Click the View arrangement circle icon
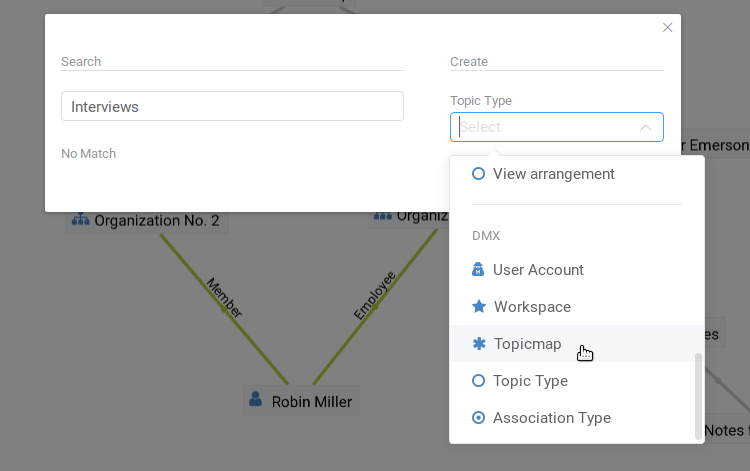This screenshot has width=750, height=471. 478,174
